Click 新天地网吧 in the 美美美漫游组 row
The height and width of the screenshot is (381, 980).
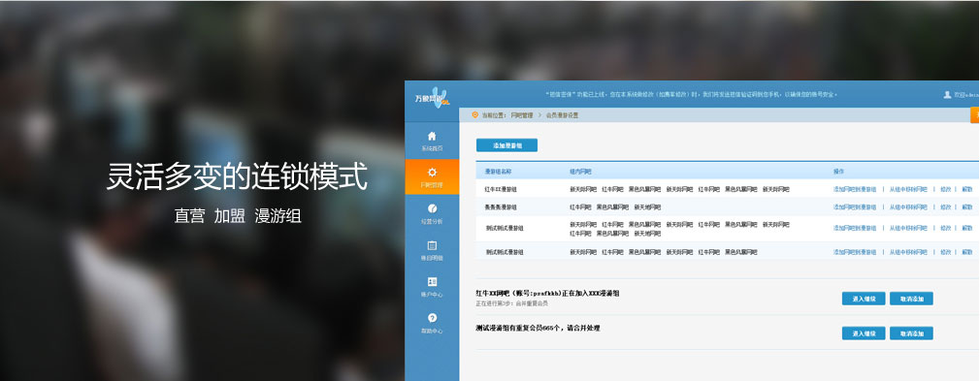pyautogui.click(x=647, y=206)
